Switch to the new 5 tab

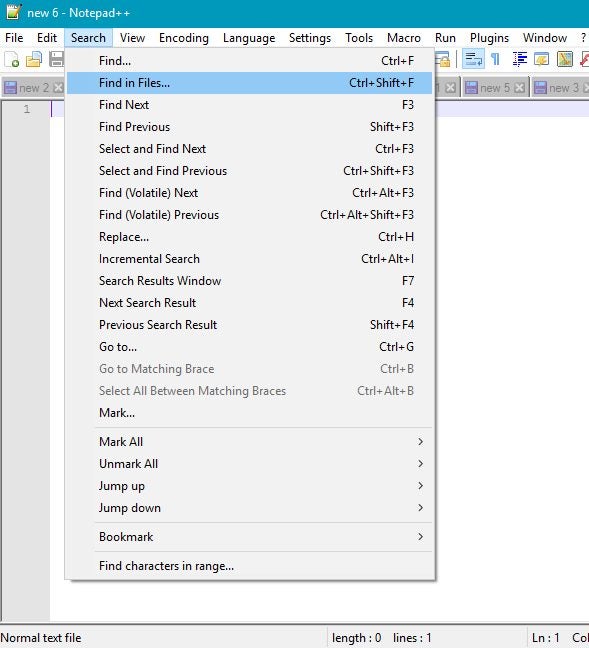click(x=495, y=88)
